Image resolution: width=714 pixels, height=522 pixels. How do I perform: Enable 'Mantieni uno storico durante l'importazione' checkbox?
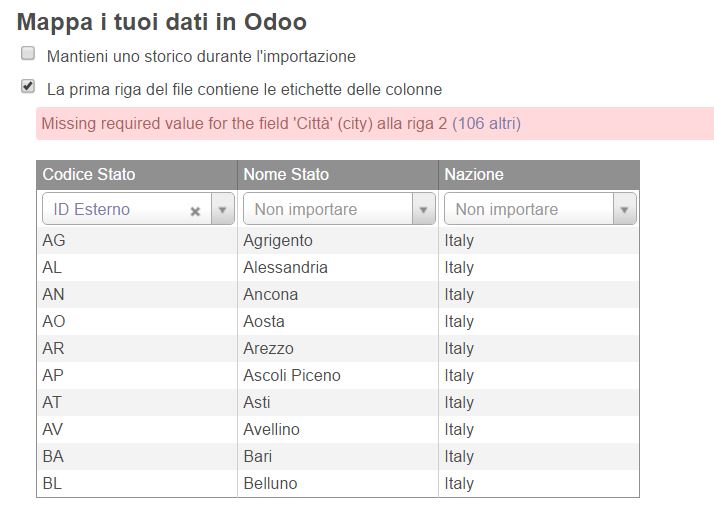[28, 54]
